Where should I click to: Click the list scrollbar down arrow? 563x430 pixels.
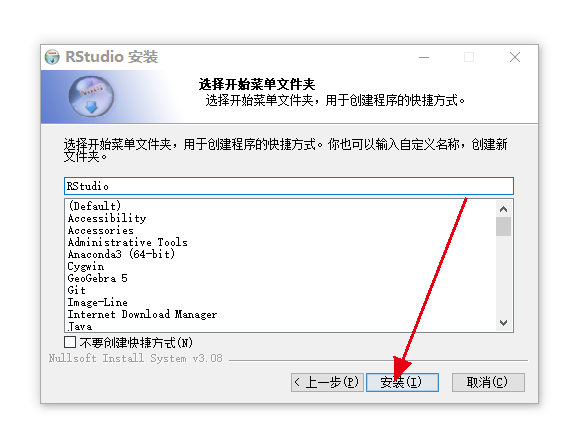click(x=503, y=323)
